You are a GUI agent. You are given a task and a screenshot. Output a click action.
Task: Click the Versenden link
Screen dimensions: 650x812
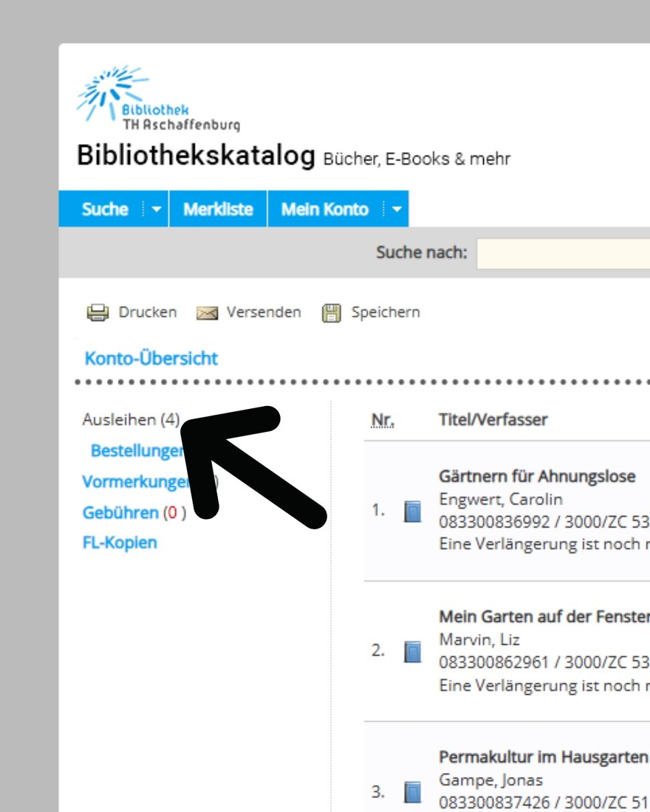click(x=264, y=312)
